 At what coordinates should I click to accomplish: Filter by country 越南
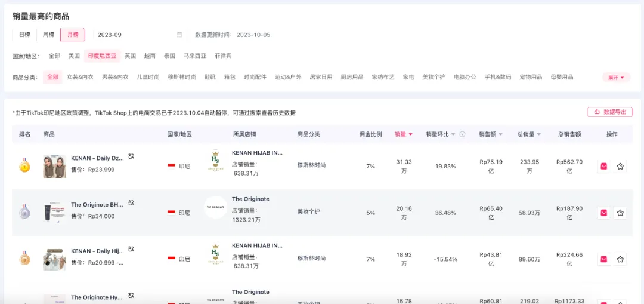pyautogui.click(x=150, y=56)
